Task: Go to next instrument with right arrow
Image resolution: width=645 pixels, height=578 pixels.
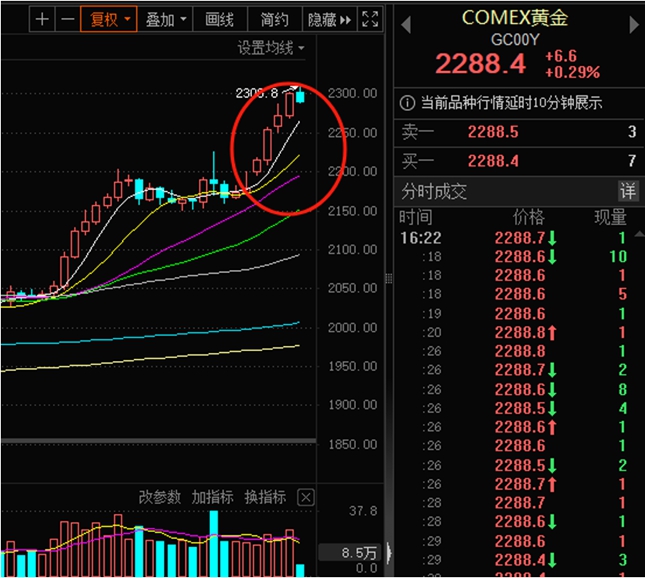Action: 633,24
